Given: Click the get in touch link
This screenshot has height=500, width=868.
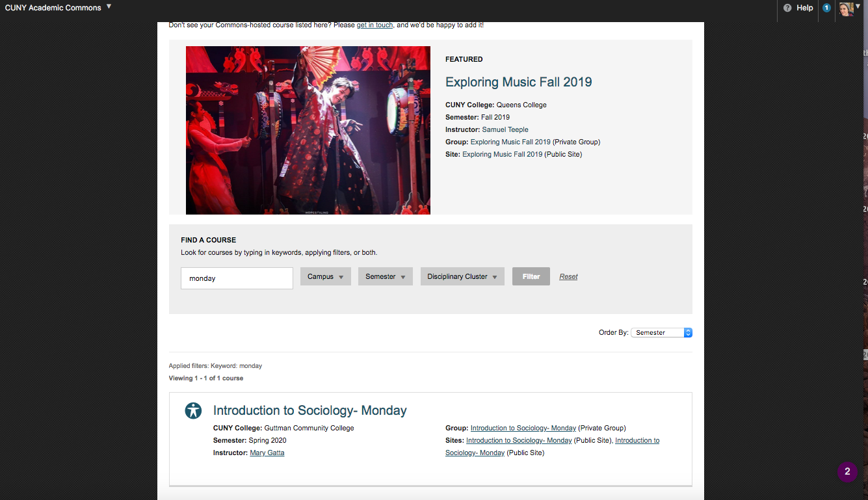Looking at the screenshot, I should [375, 25].
